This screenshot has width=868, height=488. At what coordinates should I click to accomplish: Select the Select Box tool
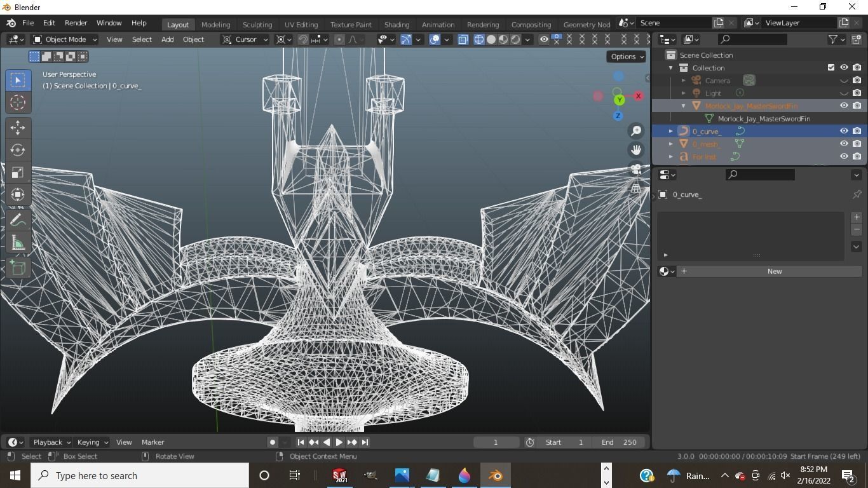18,80
